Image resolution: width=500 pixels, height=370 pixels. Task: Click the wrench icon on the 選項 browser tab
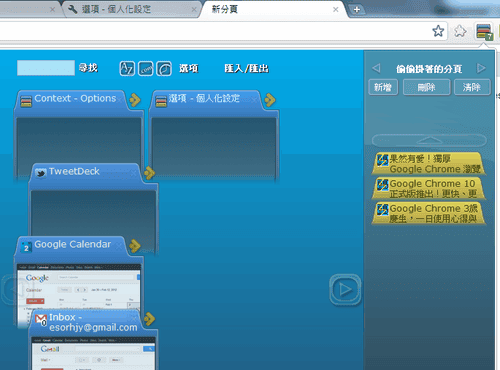[72, 9]
